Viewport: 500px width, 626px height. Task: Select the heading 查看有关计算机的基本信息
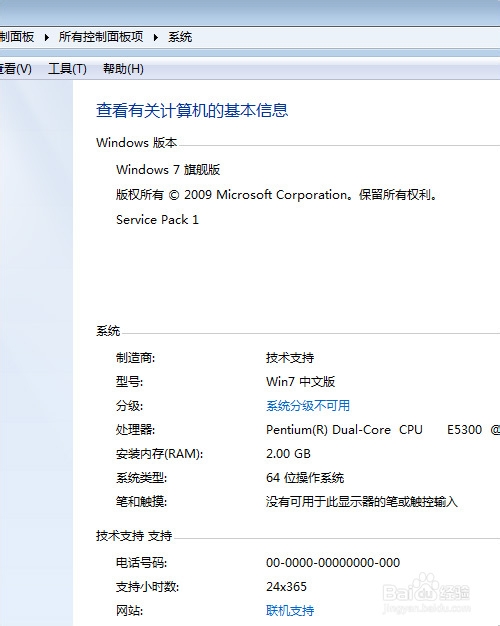pyautogui.click(x=192, y=110)
